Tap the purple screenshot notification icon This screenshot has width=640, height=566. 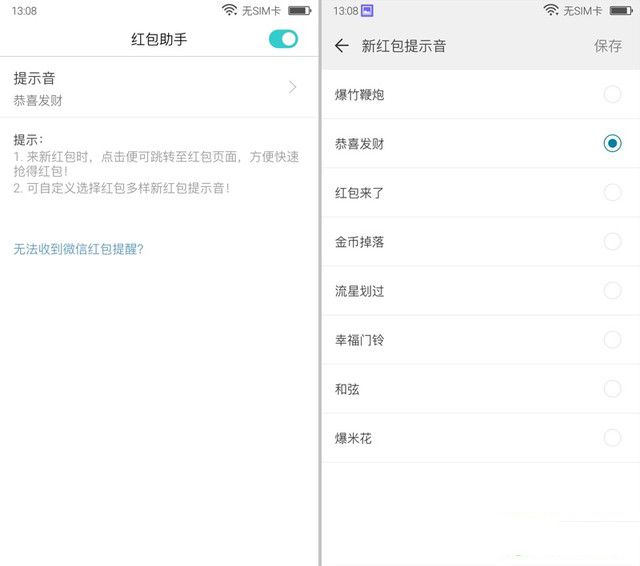tap(367, 11)
